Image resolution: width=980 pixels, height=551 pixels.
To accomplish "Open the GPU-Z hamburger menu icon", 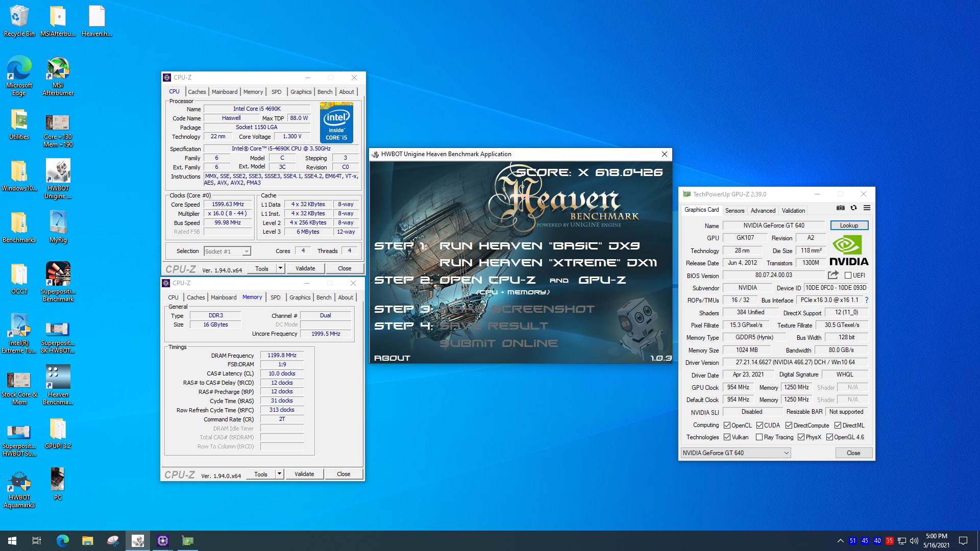I will 867,208.
